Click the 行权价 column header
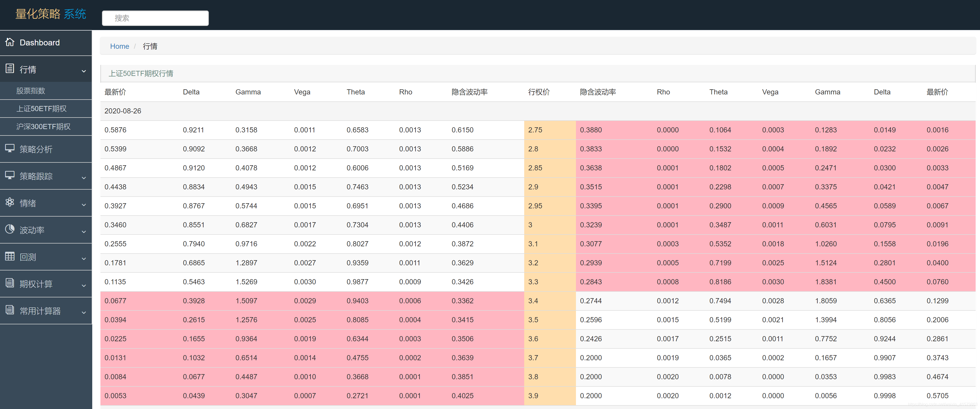Screen dimensions: 980x409 point(539,92)
